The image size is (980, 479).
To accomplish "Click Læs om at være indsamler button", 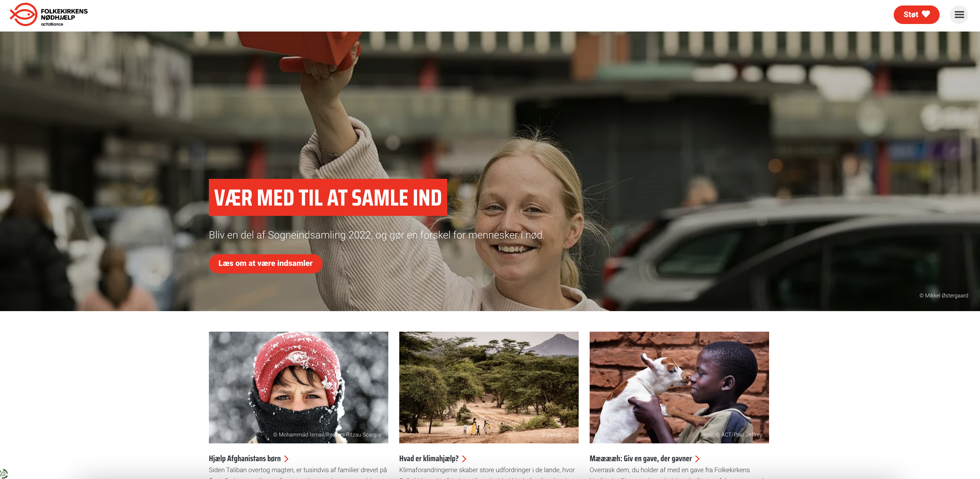I will click(265, 263).
